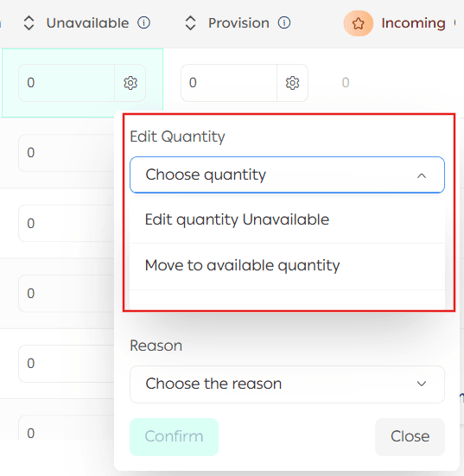This screenshot has width=464, height=476.
Task: Click the chevron in Choose the reason field
Action: (x=422, y=384)
